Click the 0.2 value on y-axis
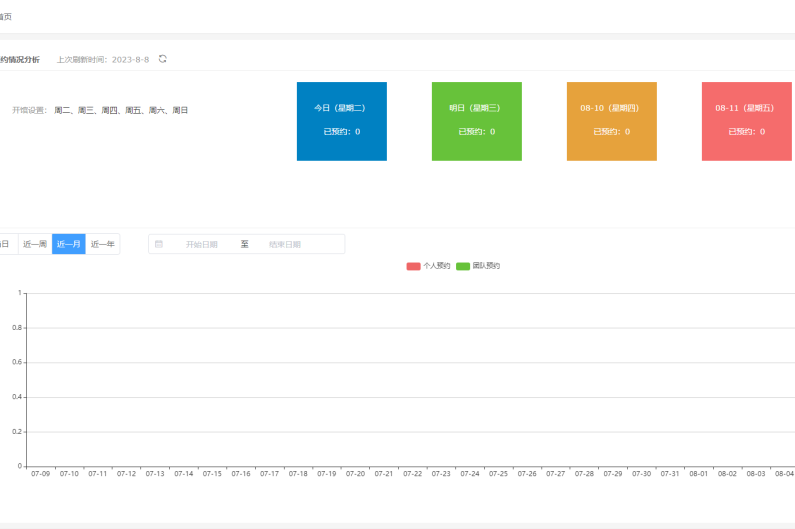Viewport: 795px width, 529px height. [17, 432]
